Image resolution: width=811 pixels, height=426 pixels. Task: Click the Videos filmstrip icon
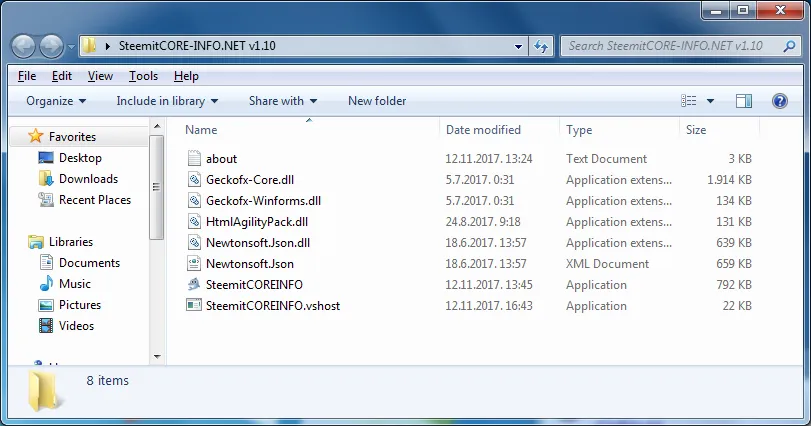tap(46, 326)
